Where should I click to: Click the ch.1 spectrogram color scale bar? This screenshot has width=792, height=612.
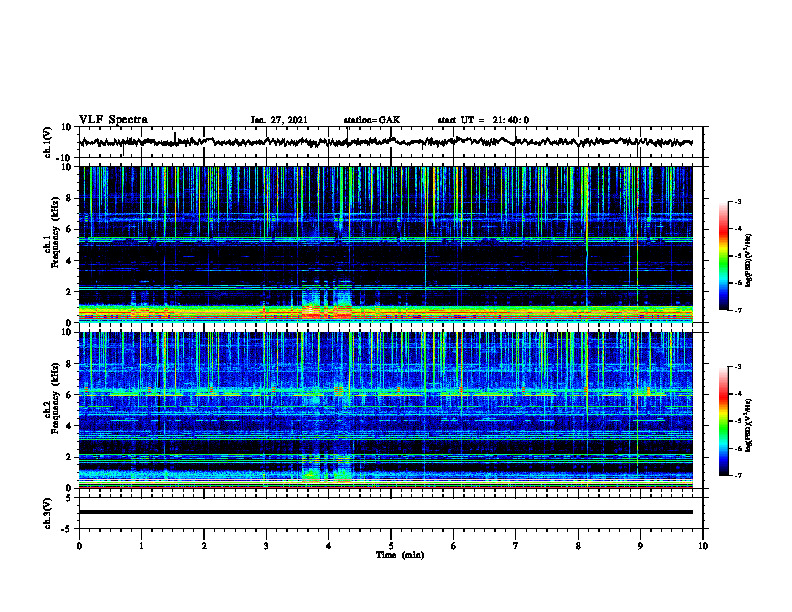pyautogui.click(x=724, y=256)
